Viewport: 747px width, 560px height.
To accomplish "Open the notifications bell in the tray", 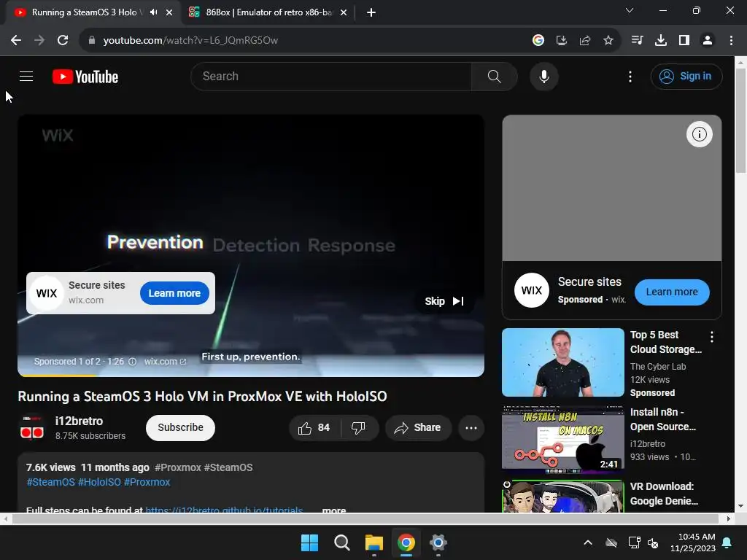I will pos(727,542).
